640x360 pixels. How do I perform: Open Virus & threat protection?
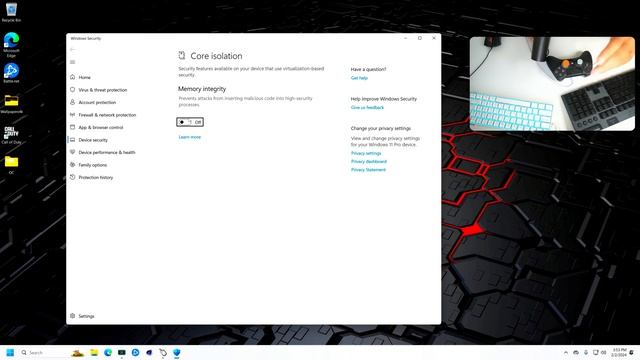point(102,90)
